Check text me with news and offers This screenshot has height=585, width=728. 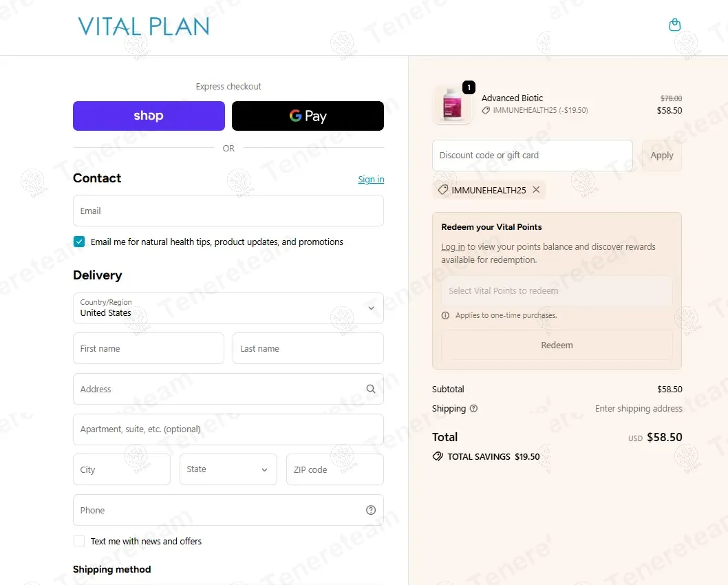click(79, 542)
